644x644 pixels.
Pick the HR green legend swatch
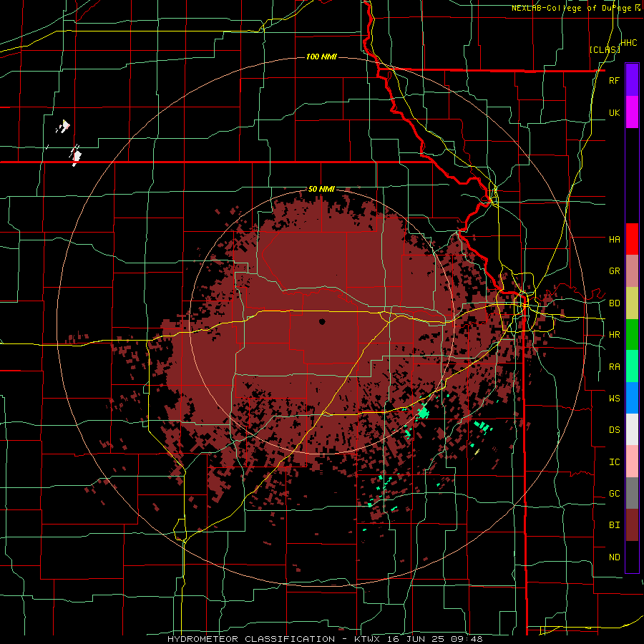[x=632, y=335]
